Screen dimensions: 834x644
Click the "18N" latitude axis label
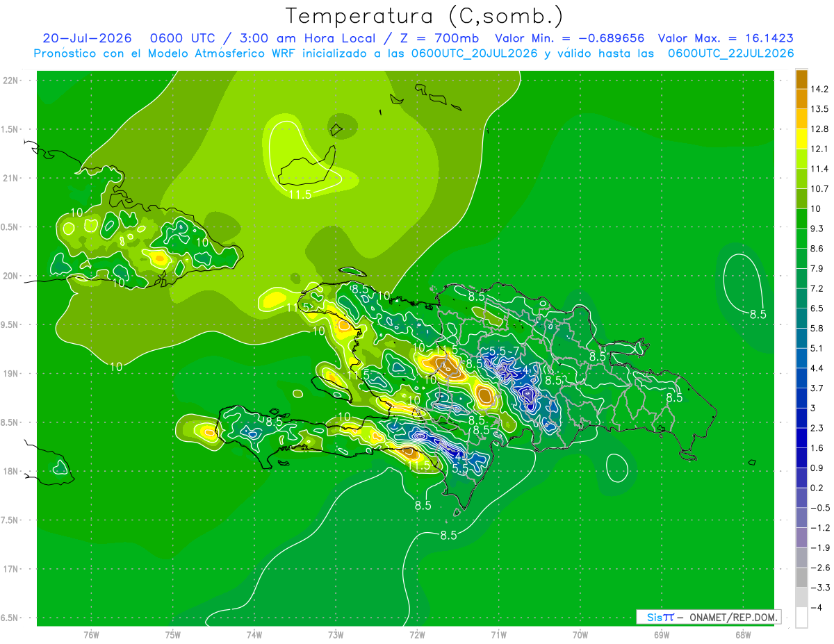(10, 471)
